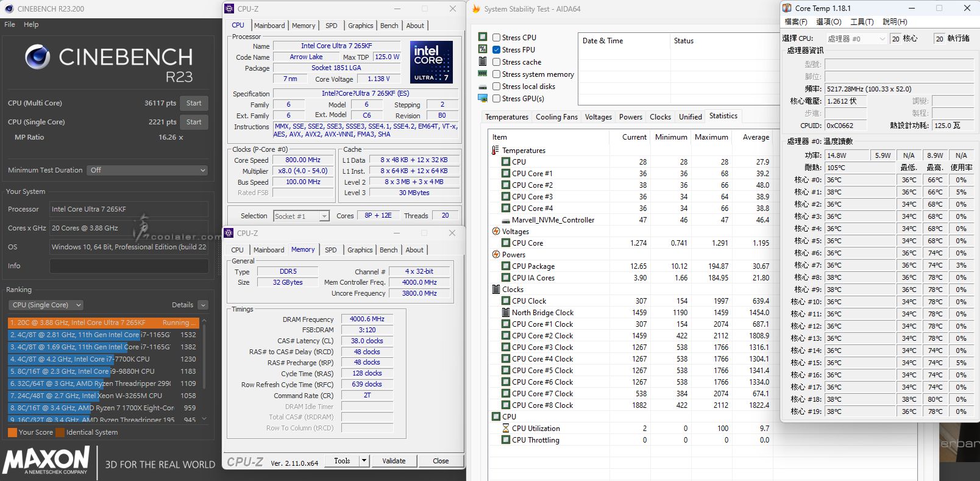Click the Cinebench app icon in title bar
The width and height of the screenshot is (980, 481).
coord(9,9)
